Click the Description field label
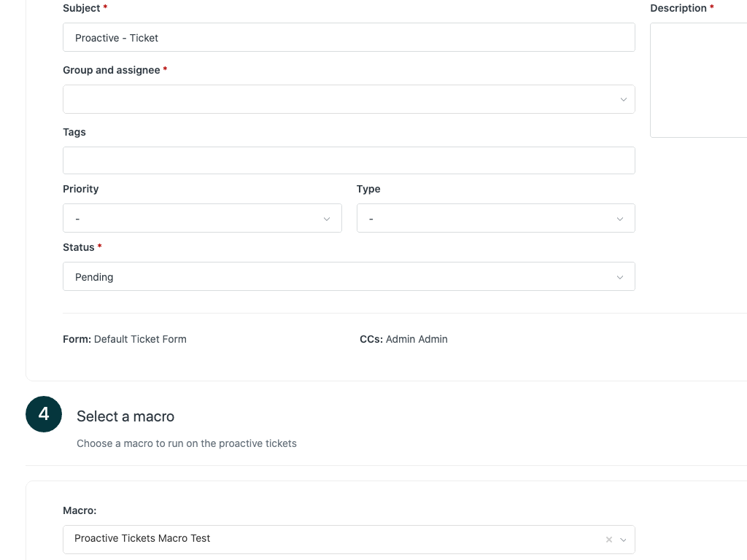Image resolution: width=747 pixels, height=560 pixels. (678, 8)
